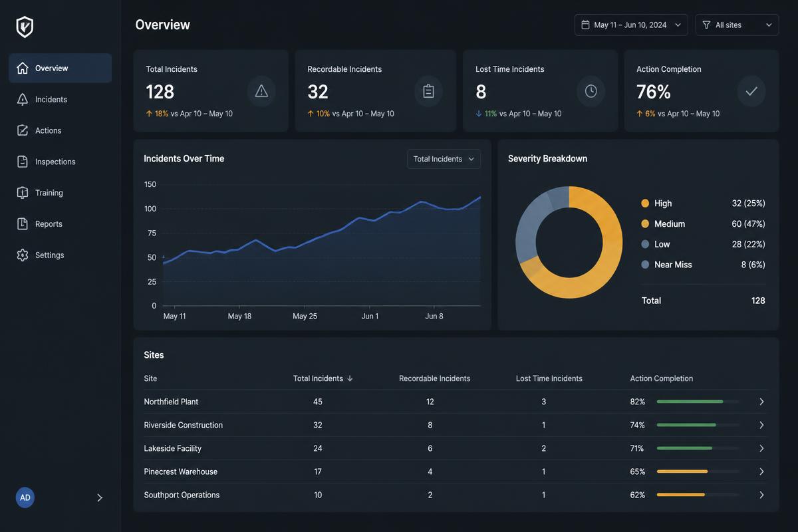Click the Low severity legend dot
The height and width of the screenshot is (532, 798).
pos(645,244)
